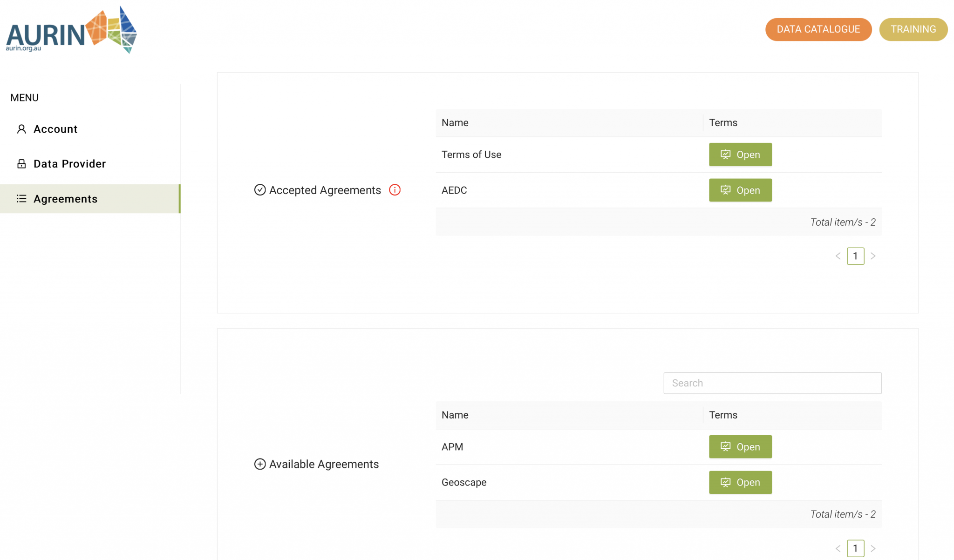Image resolution: width=954 pixels, height=560 pixels.
Task: Switch to the Agreements menu item
Action: 65,198
